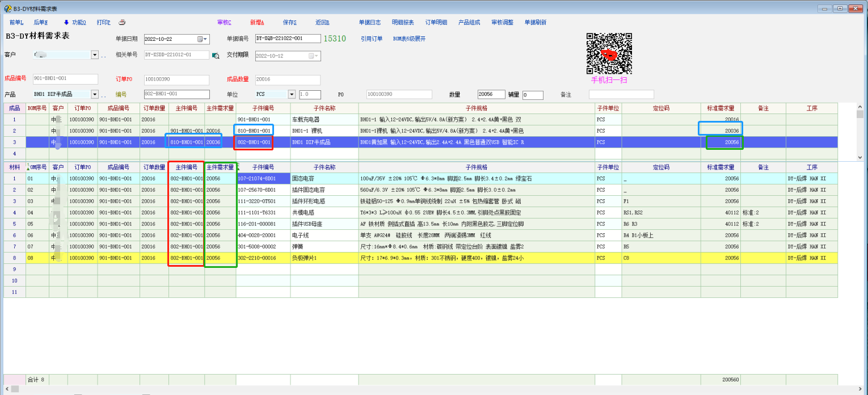Expand the 客户 dropdown
This screenshot has width=868, height=395.
pos(95,55)
